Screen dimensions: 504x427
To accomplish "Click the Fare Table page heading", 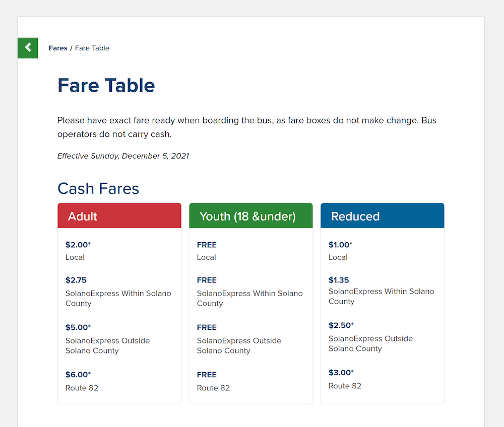I will pos(106,86).
